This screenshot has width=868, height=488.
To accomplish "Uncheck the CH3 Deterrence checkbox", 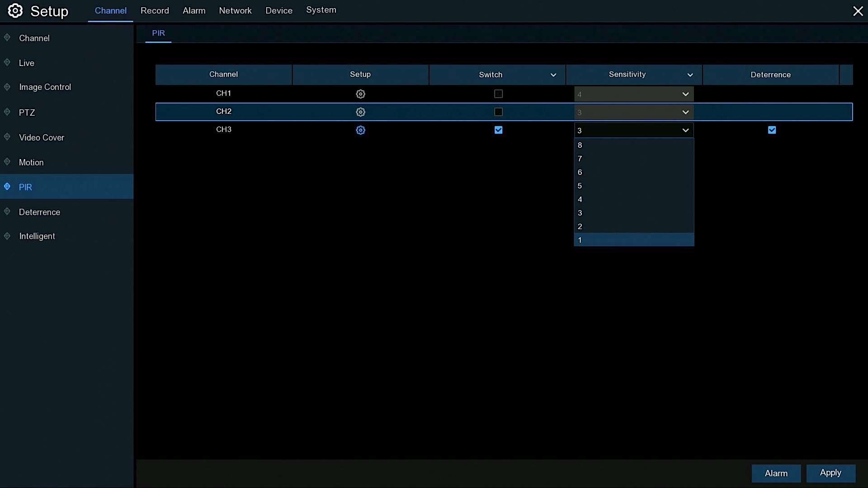I will (x=772, y=130).
